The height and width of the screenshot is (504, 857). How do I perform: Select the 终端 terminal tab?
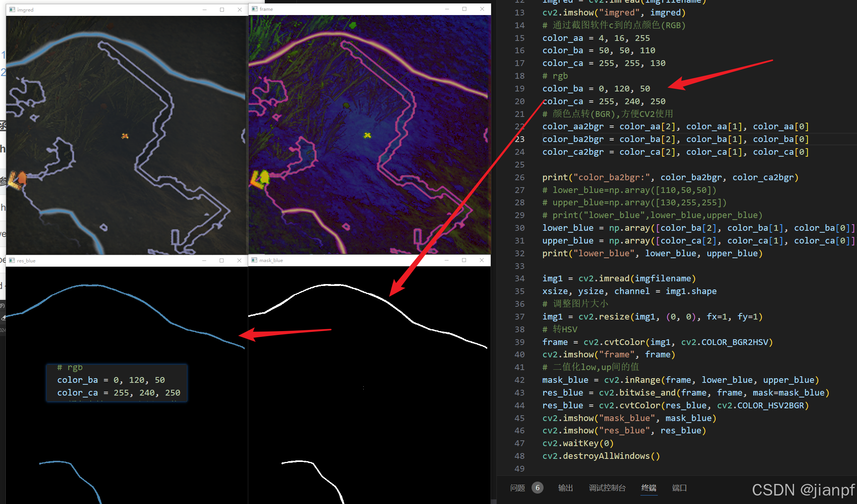coord(649,488)
